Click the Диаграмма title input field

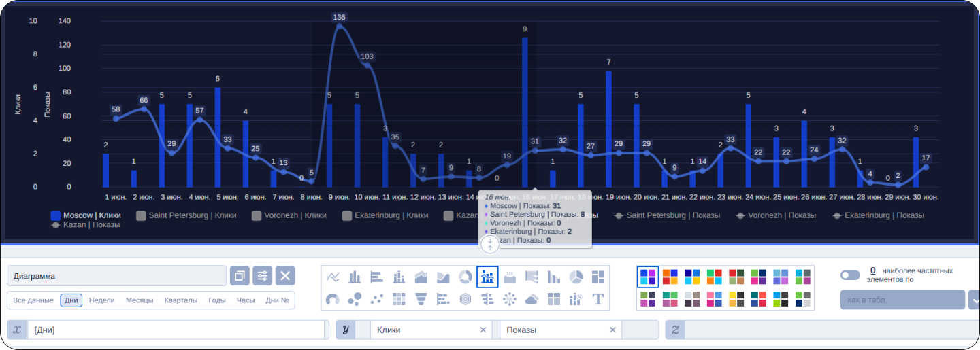116,276
